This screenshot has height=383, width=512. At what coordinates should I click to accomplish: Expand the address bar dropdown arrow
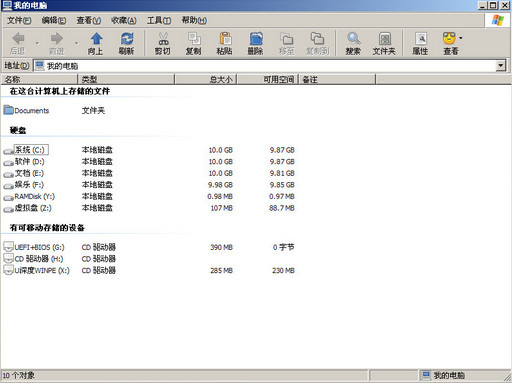click(501, 66)
